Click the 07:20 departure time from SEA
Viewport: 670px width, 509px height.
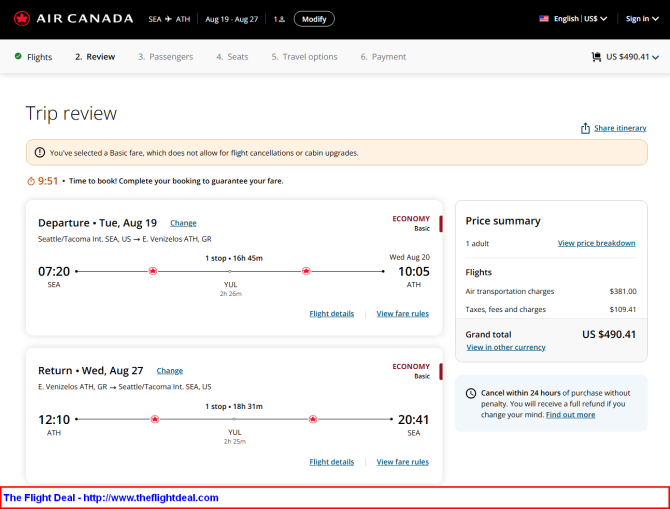[x=54, y=271]
